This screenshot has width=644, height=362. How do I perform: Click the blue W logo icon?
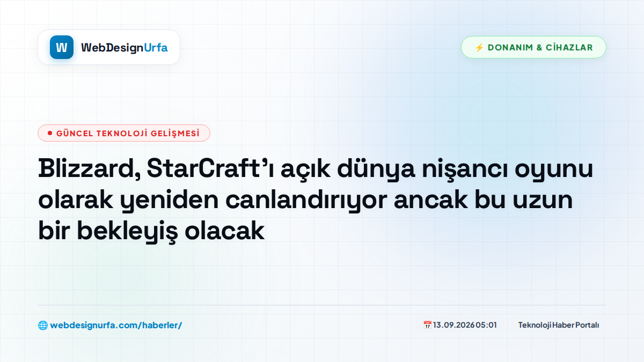pyautogui.click(x=62, y=47)
